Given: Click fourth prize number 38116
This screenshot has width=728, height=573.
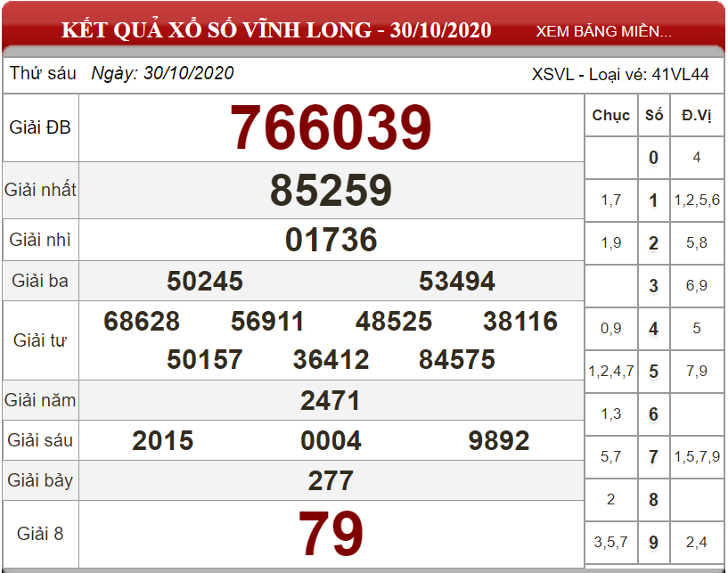Looking at the screenshot, I should pyautogui.click(x=520, y=322).
